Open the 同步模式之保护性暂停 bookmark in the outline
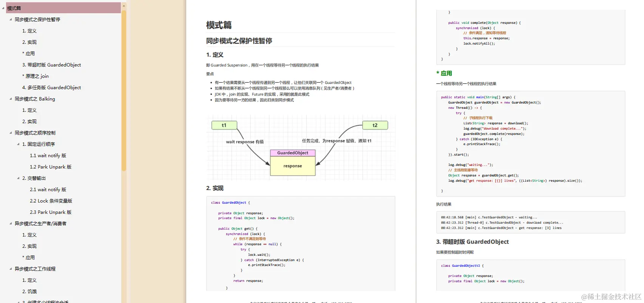The width and height of the screenshot is (644, 303). point(37,19)
